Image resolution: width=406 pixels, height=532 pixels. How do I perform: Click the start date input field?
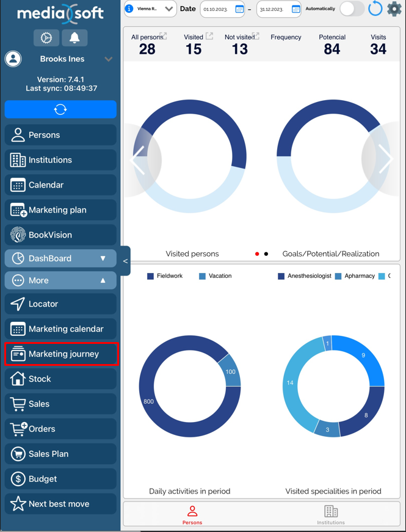[x=217, y=9]
